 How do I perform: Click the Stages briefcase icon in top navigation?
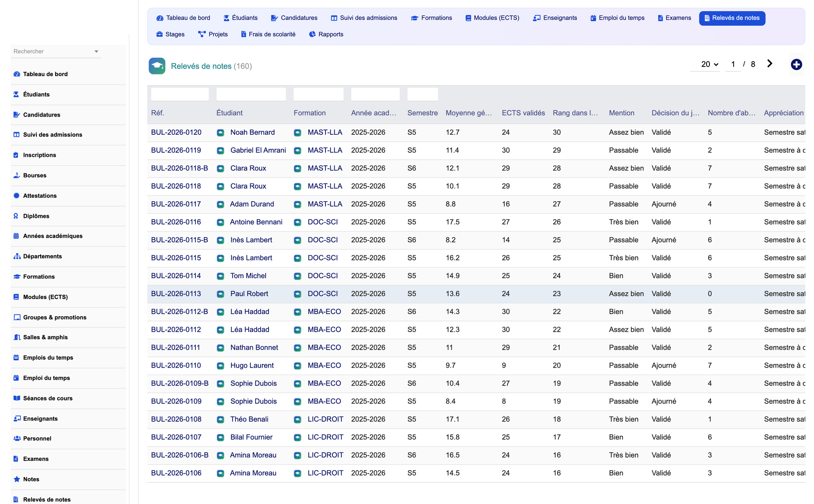159,34
